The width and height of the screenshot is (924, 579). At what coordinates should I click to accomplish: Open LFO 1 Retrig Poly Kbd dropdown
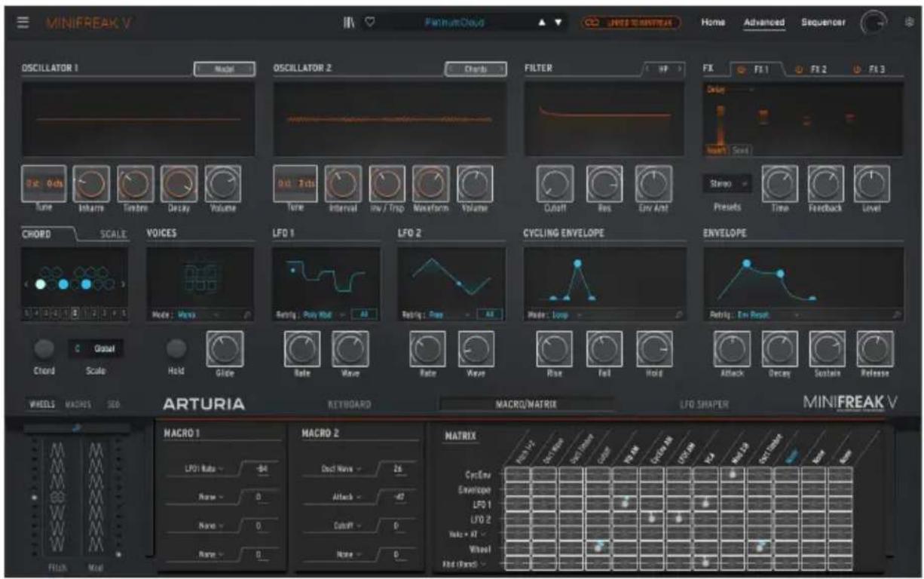(x=323, y=314)
